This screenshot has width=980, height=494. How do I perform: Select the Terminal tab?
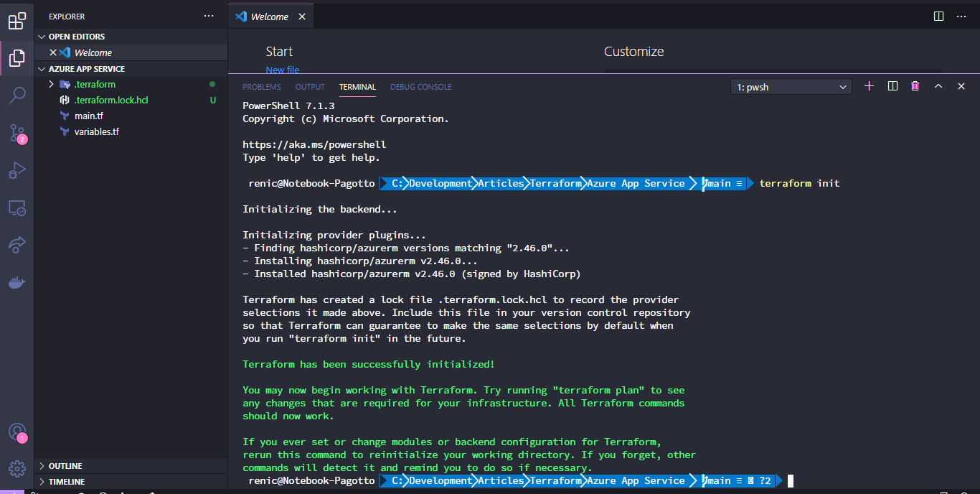tap(357, 87)
